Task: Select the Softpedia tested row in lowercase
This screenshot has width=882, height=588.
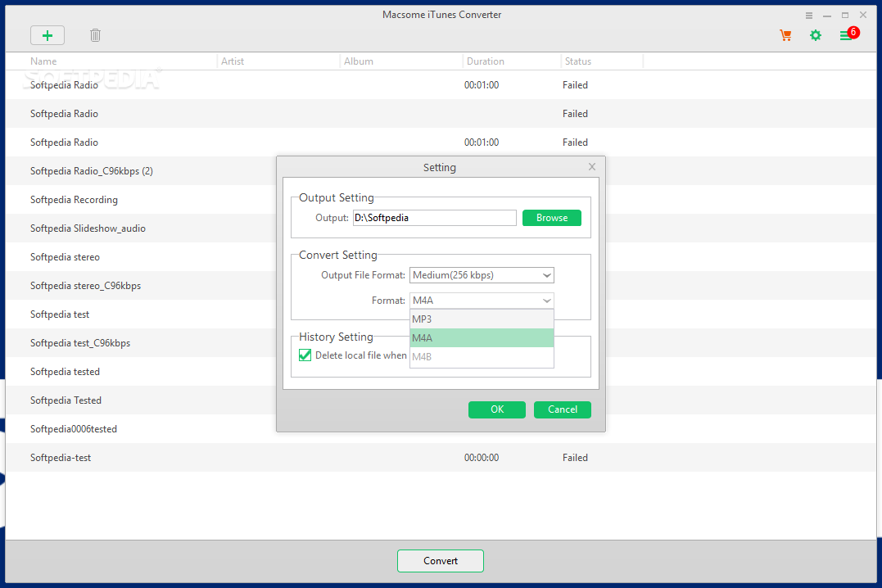Action: pos(141,372)
